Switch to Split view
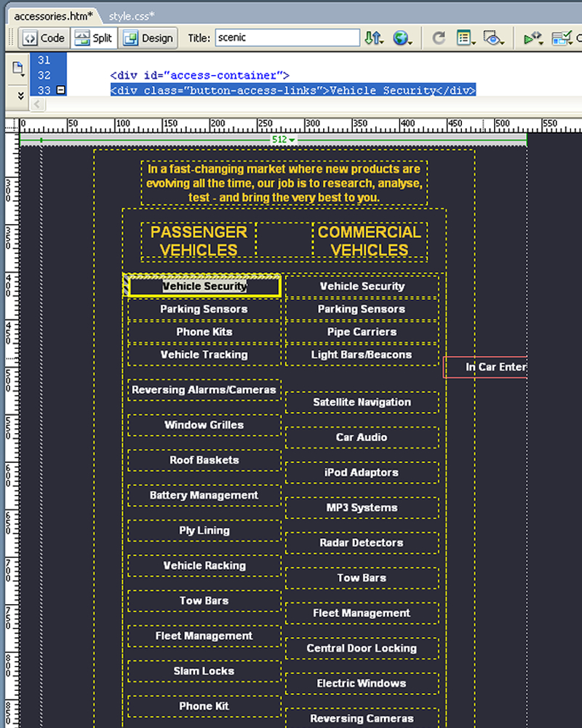 pyautogui.click(x=94, y=38)
